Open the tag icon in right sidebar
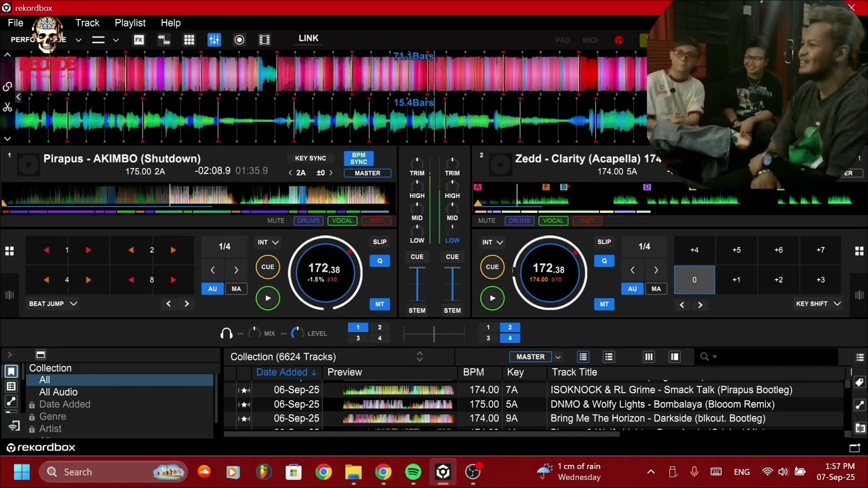 [x=860, y=382]
